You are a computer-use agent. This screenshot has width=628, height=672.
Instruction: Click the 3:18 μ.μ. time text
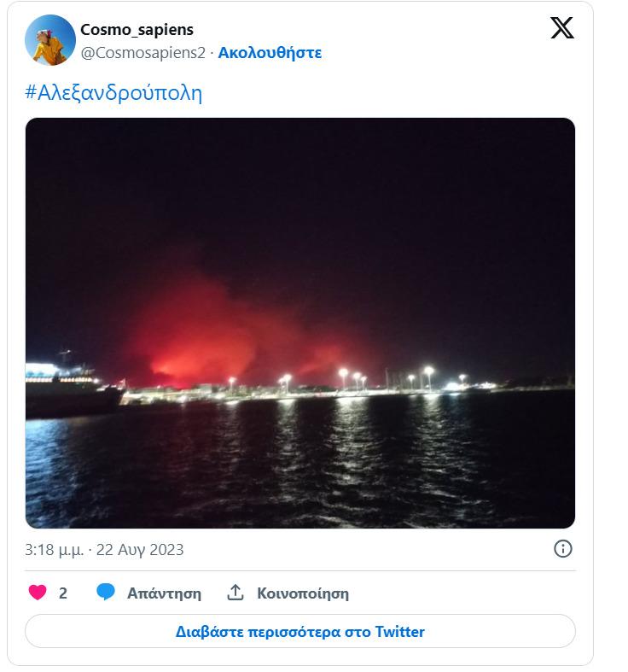54,550
